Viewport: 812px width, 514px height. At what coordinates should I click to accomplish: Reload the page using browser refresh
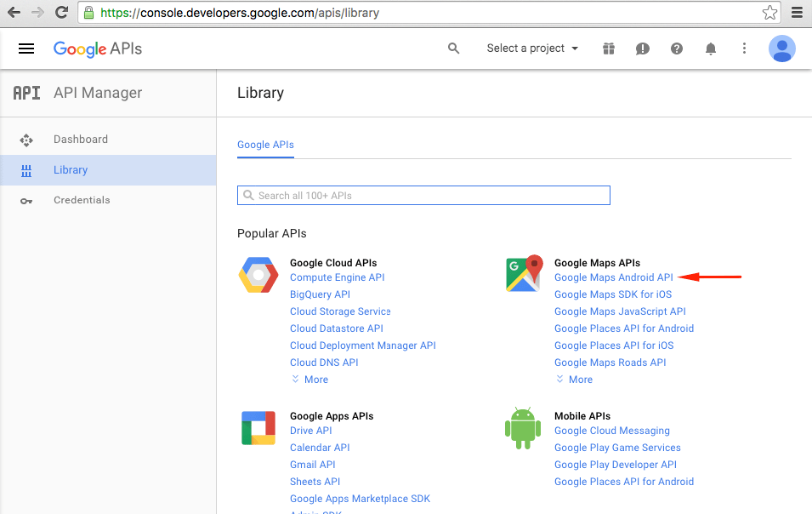[x=61, y=13]
